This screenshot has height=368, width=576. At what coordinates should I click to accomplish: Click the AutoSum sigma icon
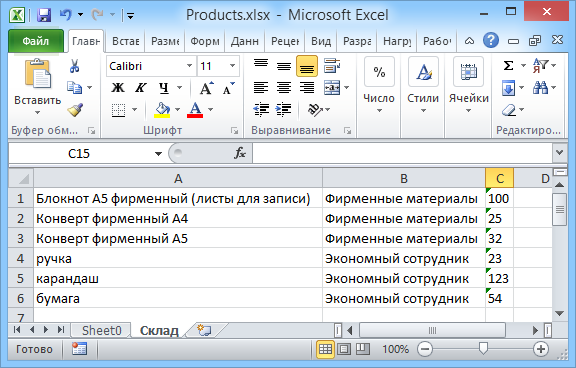(508, 66)
